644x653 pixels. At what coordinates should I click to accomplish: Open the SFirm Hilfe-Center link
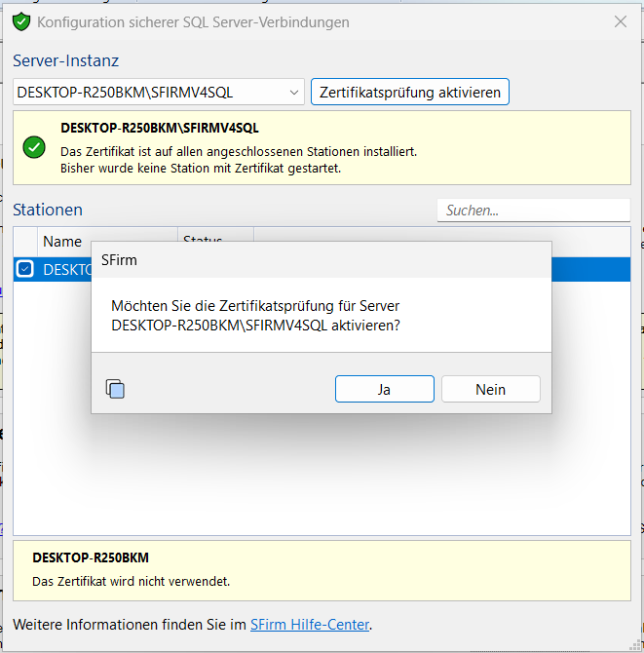click(x=310, y=625)
